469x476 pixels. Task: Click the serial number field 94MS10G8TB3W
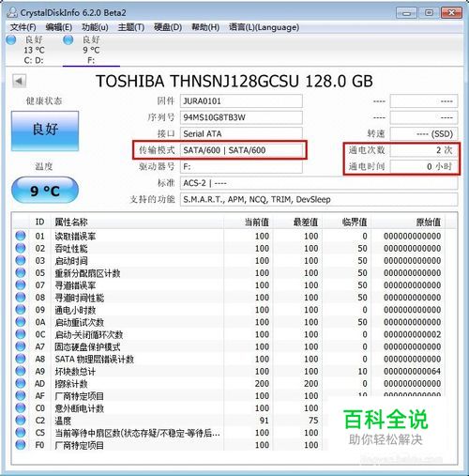(x=241, y=117)
